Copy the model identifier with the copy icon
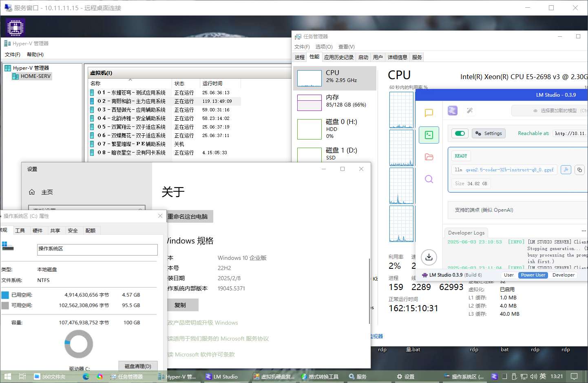The height and width of the screenshot is (383, 588). [579, 170]
